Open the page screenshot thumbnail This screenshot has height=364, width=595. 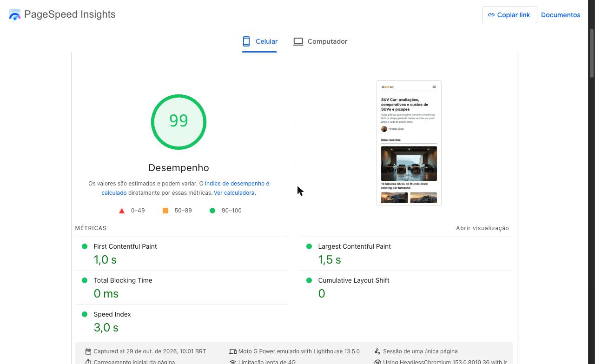click(409, 143)
